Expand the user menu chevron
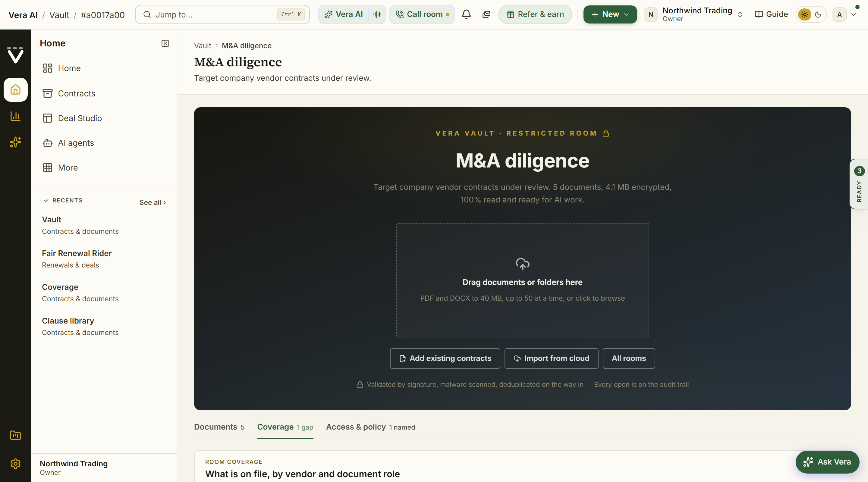 tap(854, 14)
